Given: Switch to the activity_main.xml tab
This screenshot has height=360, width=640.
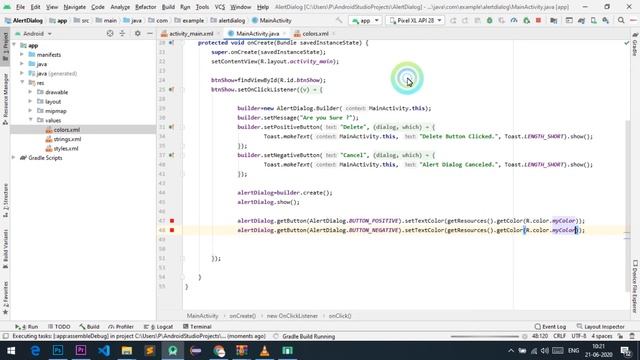Looking at the screenshot, I should 191,33.
